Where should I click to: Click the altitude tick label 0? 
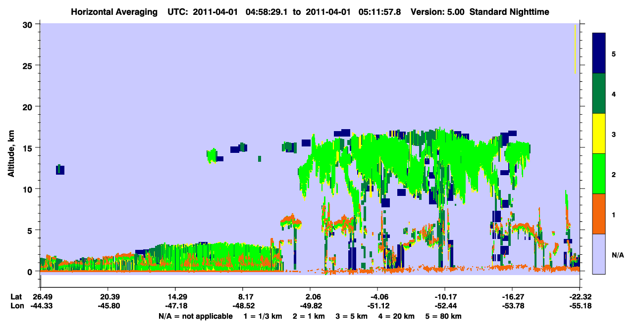click(31, 272)
